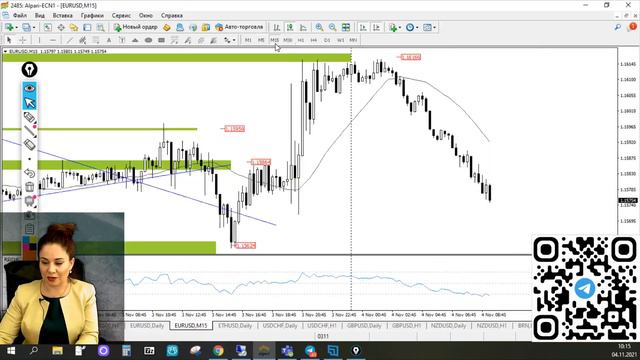Switch chart to Line Chart type
This screenshot has height=360, width=640.
(x=303, y=27)
